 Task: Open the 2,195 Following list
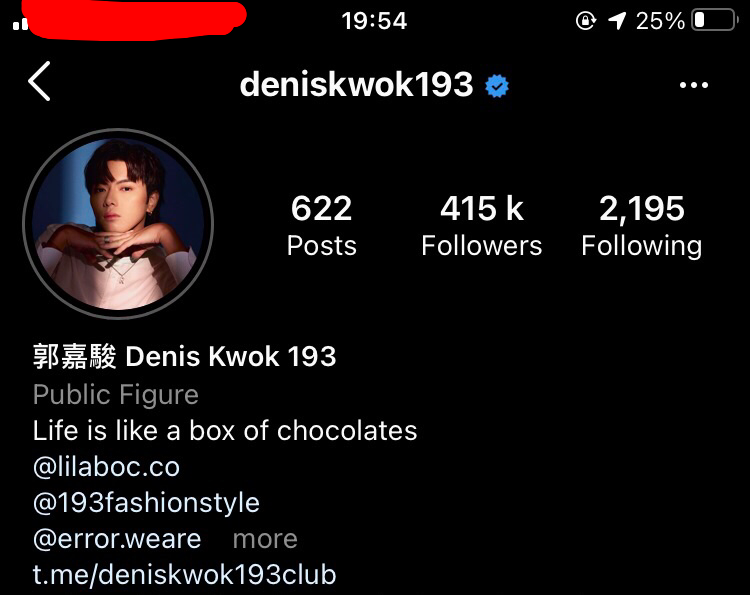pyautogui.click(x=641, y=225)
